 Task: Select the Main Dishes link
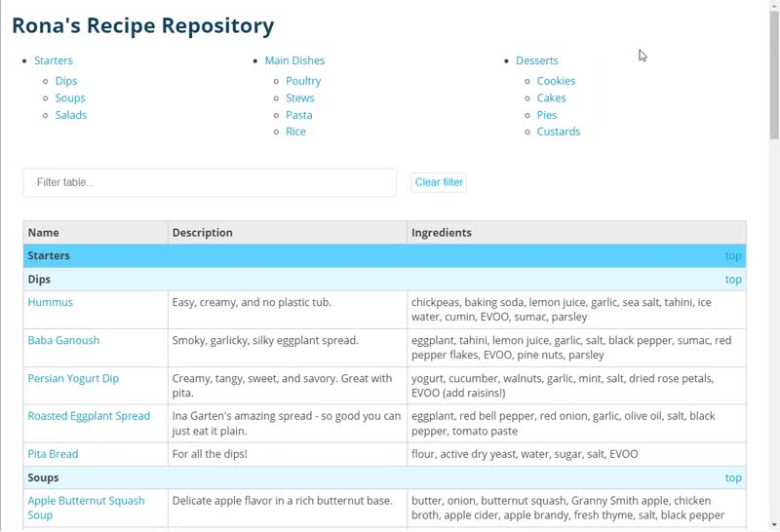[294, 60]
